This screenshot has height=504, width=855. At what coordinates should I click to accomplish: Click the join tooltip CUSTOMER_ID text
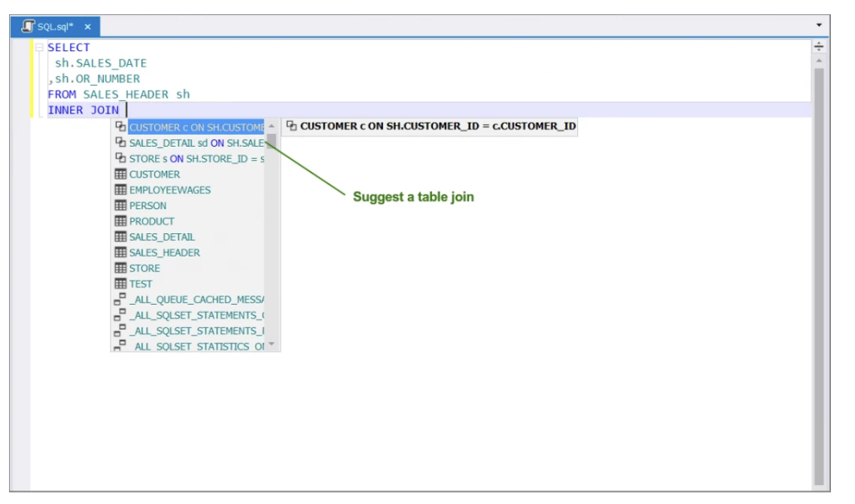coord(438,126)
